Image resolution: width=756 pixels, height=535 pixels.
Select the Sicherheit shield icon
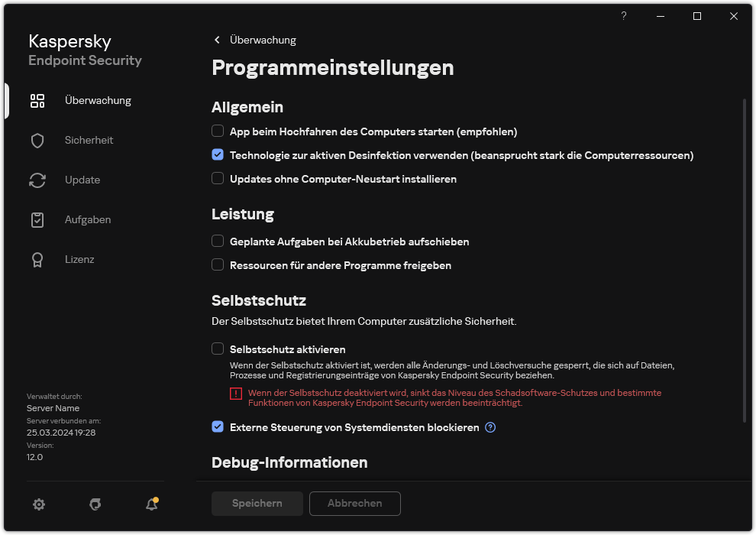click(37, 140)
